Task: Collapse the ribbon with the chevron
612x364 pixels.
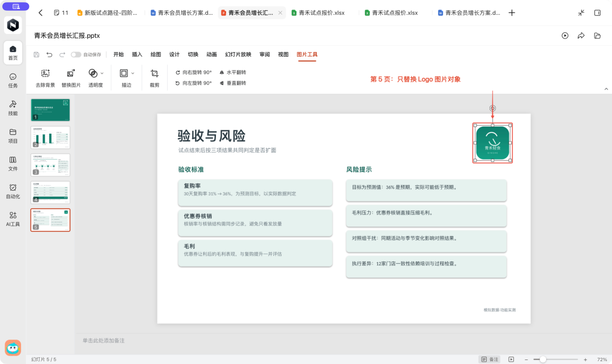Action: 606,89
